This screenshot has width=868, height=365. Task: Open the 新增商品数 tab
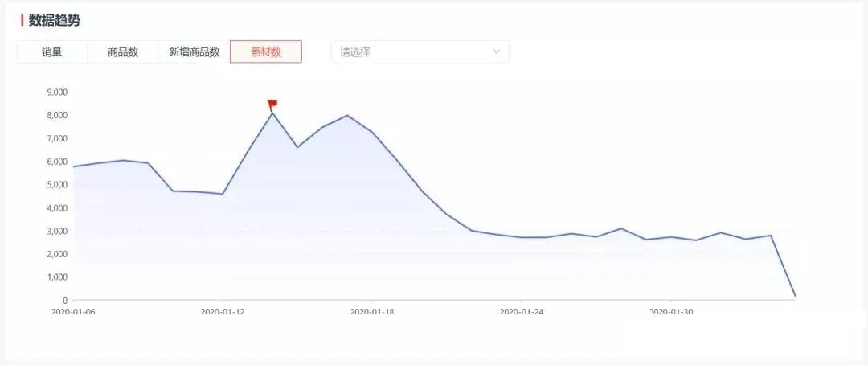(x=194, y=52)
